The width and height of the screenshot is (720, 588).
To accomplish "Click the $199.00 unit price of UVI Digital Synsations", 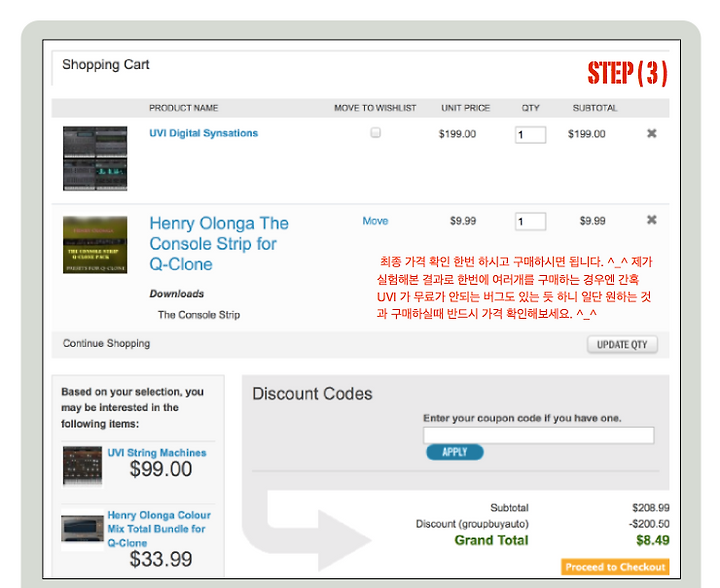I will tap(457, 134).
